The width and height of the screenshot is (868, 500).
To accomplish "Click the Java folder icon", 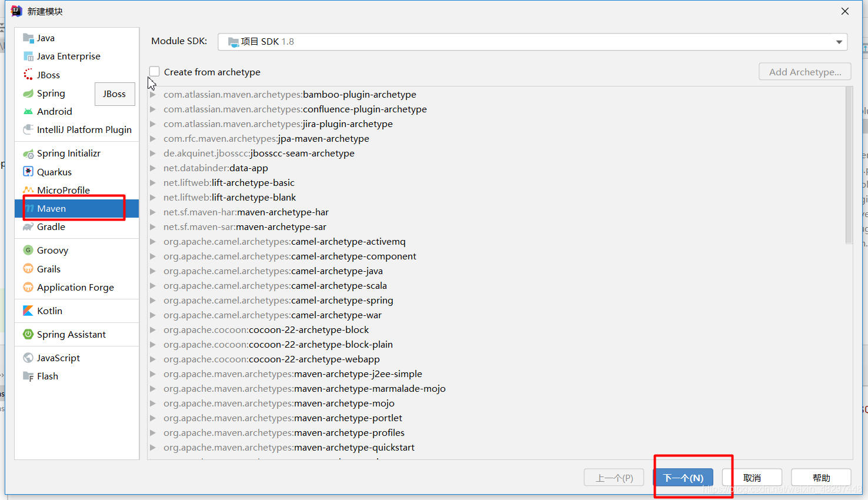I will pos(28,38).
